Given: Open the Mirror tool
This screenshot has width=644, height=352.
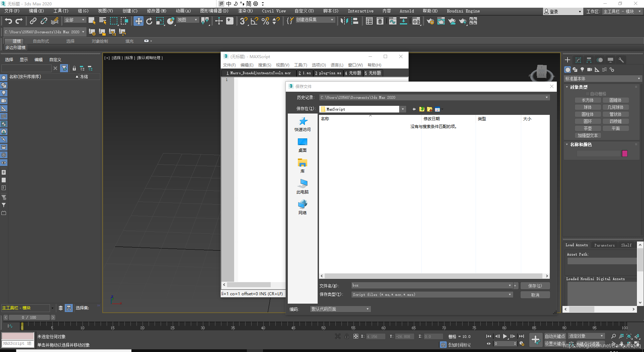Looking at the screenshot, I should [x=344, y=21].
